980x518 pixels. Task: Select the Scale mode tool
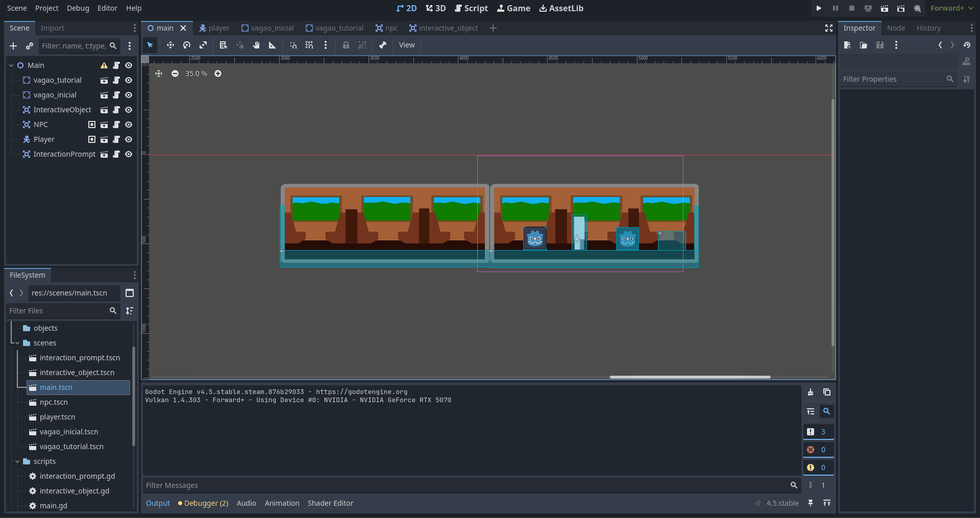[x=203, y=45]
